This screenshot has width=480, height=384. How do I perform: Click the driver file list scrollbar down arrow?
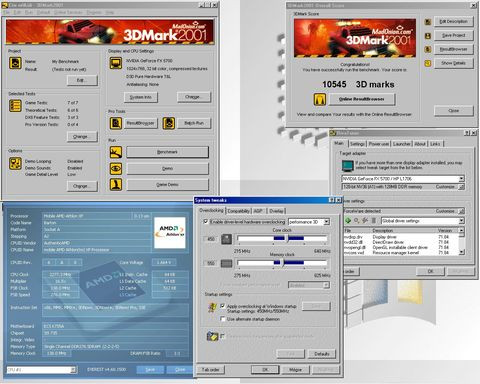click(x=461, y=252)
